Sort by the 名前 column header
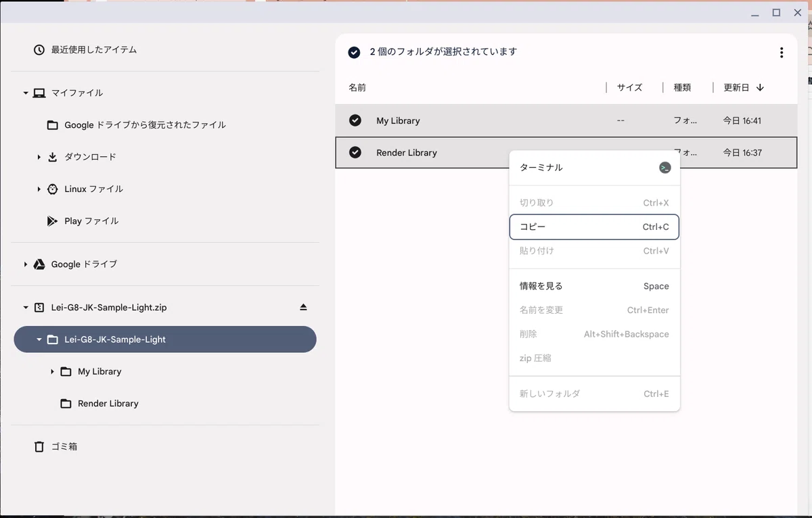The image size is (812, 518). (x=357, y=88)
